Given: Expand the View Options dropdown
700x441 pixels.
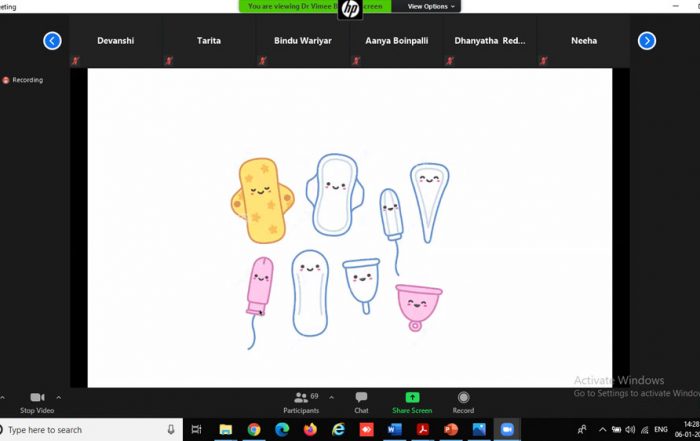Looking at the screenshot, I should 432,6.
